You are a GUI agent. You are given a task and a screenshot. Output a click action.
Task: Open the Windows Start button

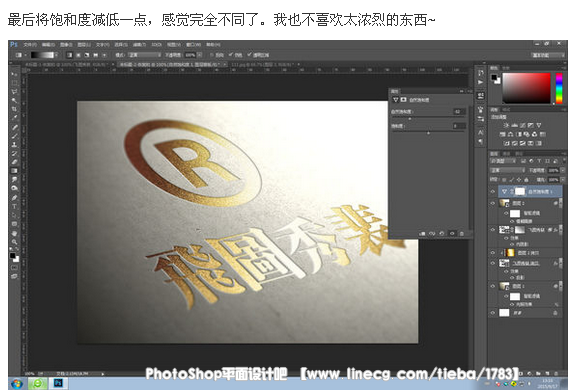pos(17,383)
